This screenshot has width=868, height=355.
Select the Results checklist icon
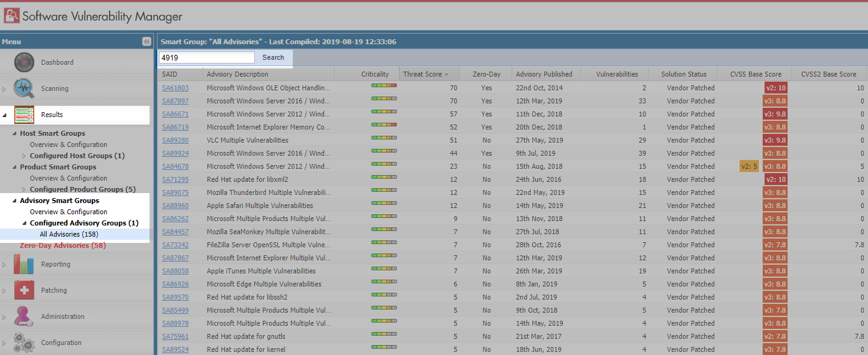pyautogui.click(x=24, y=115)
